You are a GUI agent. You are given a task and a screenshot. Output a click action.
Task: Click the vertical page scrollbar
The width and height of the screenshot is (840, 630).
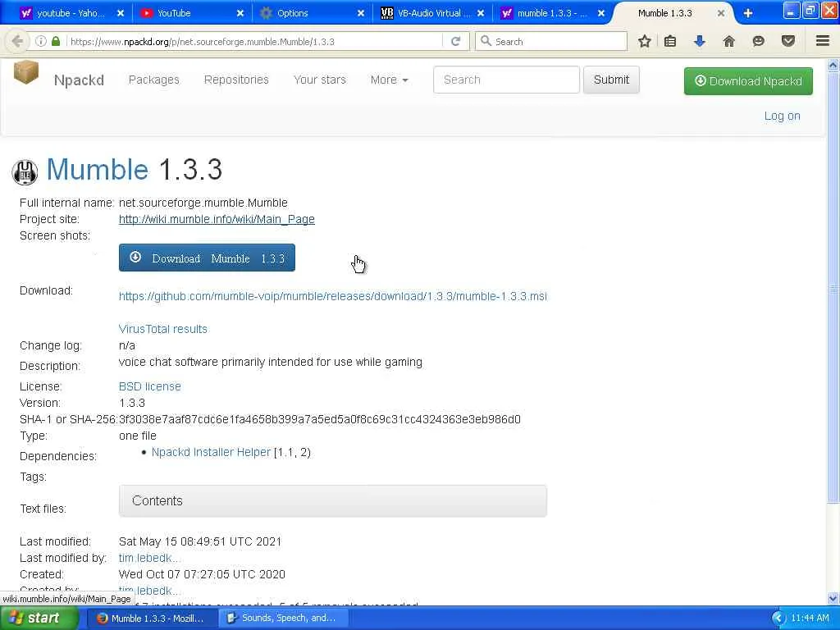coord(833,289)
